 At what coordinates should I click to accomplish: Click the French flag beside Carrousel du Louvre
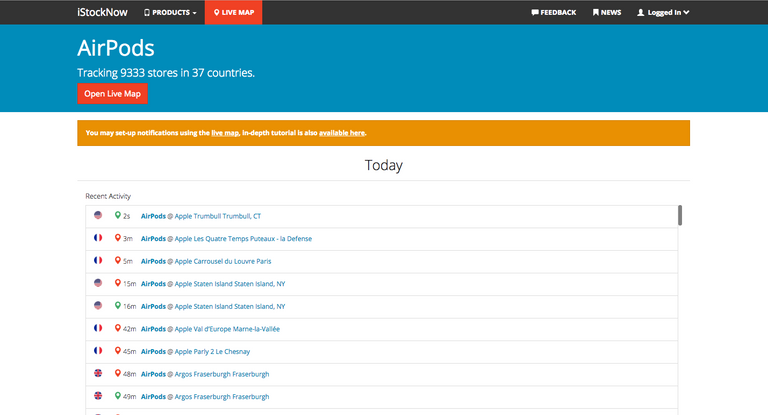(98, 260)
